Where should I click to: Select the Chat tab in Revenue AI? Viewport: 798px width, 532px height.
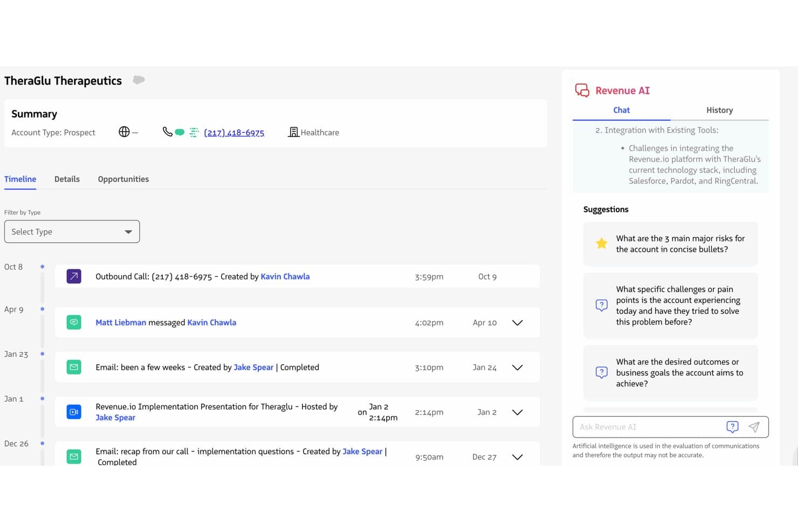622,110
